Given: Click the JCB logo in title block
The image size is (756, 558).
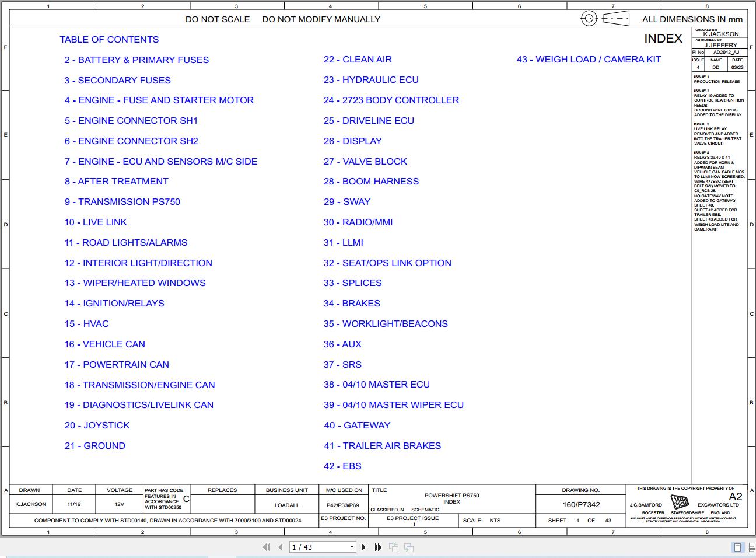Looking at the screenshot, I should [680, 501].
